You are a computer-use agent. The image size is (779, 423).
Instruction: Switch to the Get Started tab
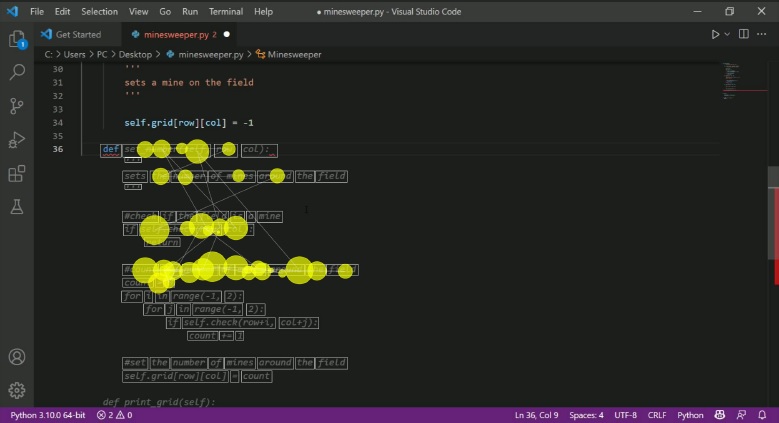point(78,34)
